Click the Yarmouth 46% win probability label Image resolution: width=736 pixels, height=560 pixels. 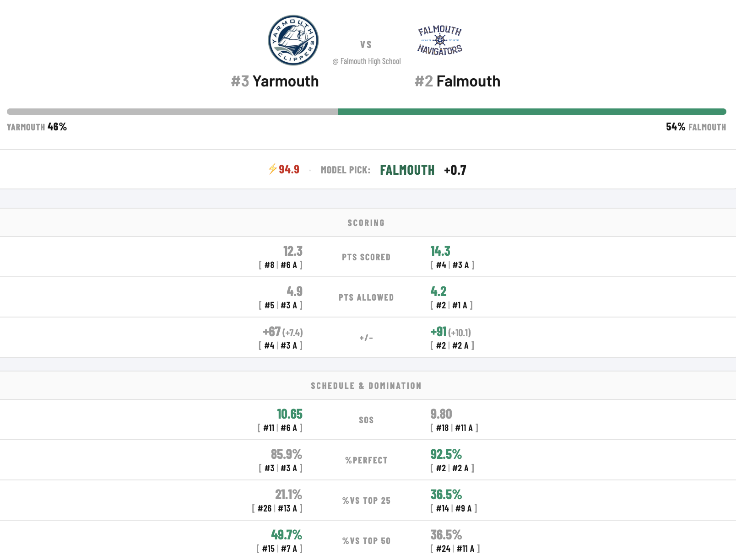click(37, 127)
